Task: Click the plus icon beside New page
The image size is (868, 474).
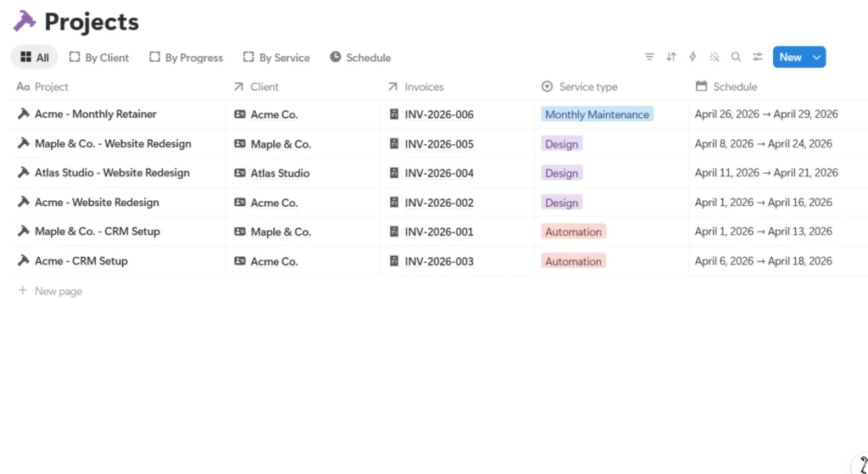Action: coord(23,291)
